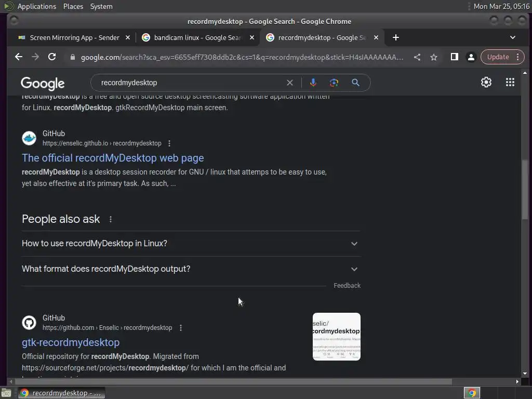This screenshot has height=399, width=532.
Task: Open new tab with plus button
Action: [395, 37]
